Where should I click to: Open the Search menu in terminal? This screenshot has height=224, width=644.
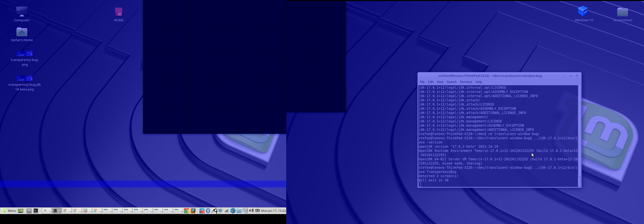pyautogui.click(x=451, y=82)
